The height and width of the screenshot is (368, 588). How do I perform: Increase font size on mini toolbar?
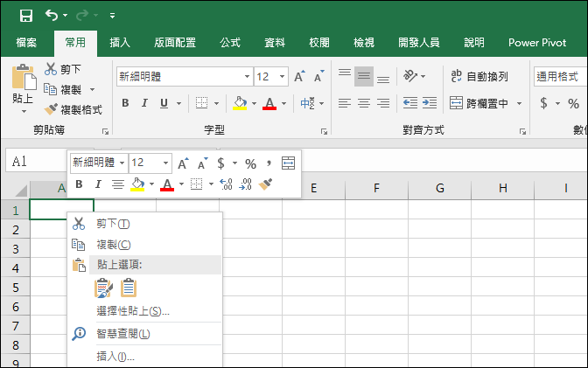click(x=183, y=163)
